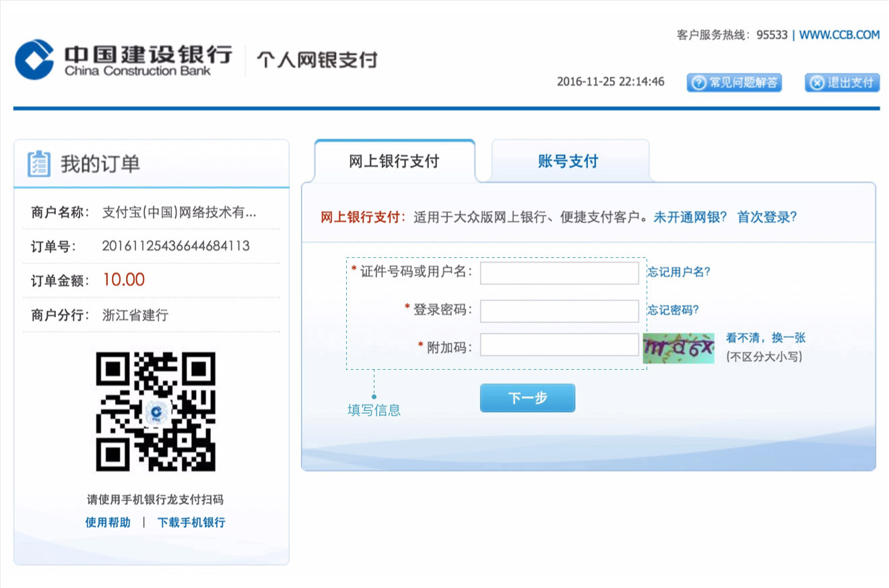Click the hotline number 95533
Screen dimensions: 889x588
coord(772,35)
